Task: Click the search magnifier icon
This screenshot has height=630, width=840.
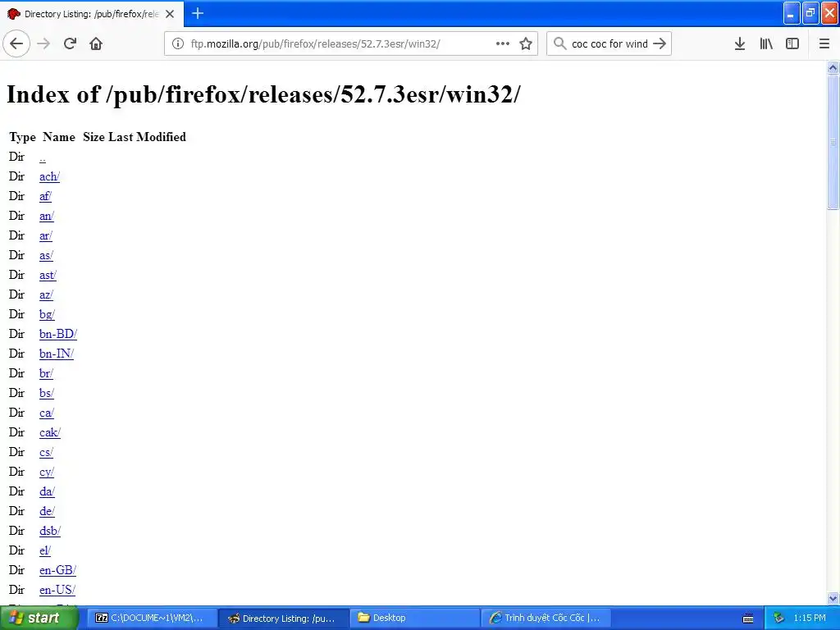Action: [559, 44]
